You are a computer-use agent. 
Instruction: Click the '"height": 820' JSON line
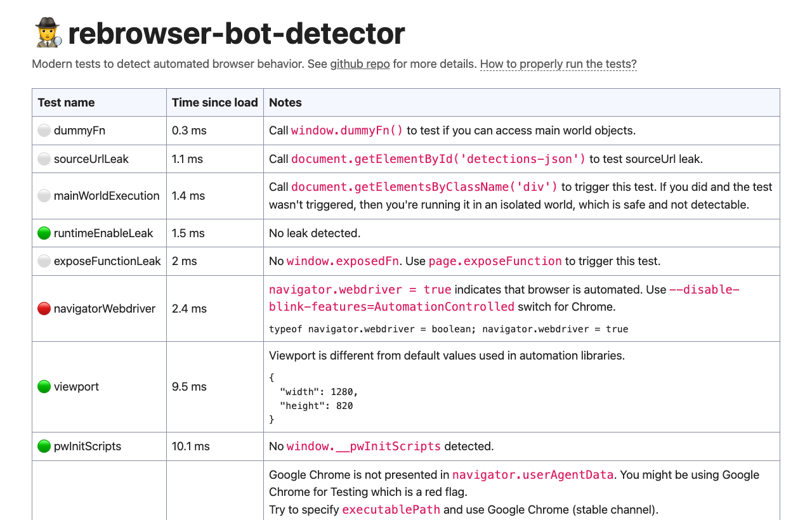tap(317, 406)
